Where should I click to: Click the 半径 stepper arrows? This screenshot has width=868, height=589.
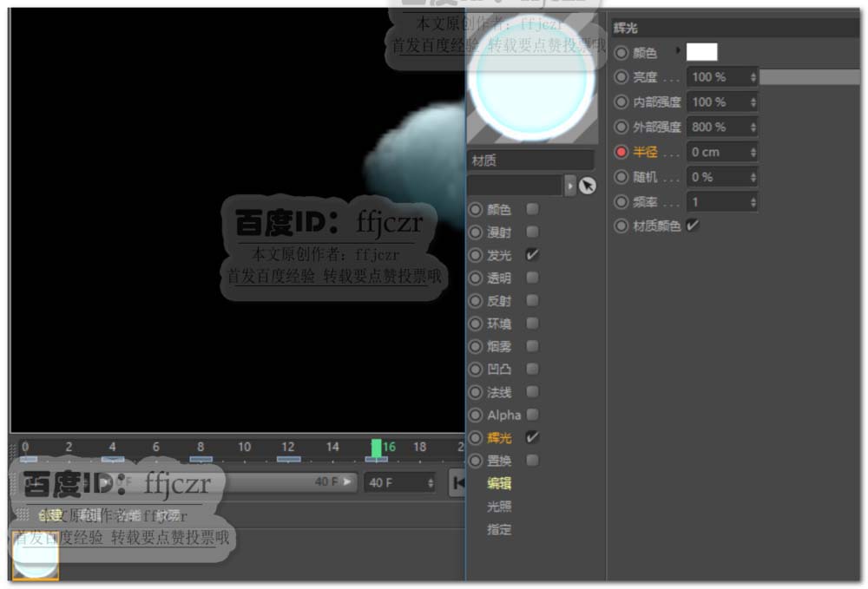pyautogui.click(x=753, y=152)
